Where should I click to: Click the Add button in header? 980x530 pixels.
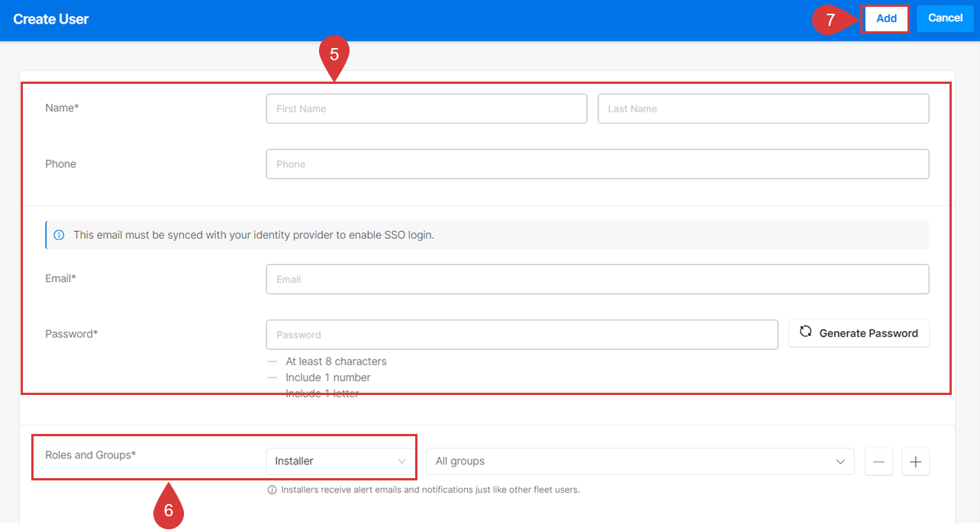[x=885, y=19]
